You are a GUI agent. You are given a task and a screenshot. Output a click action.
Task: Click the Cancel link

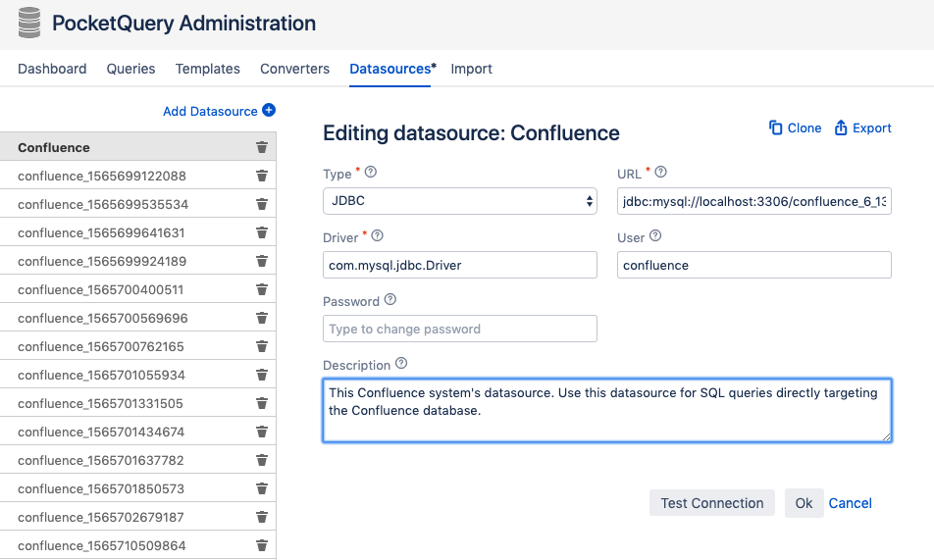pos(850,503)
